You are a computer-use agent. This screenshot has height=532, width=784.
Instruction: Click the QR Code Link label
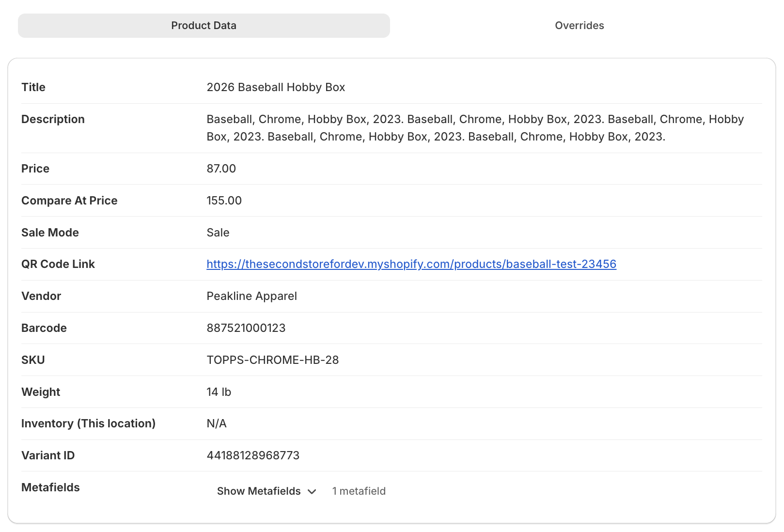point(58,264)
